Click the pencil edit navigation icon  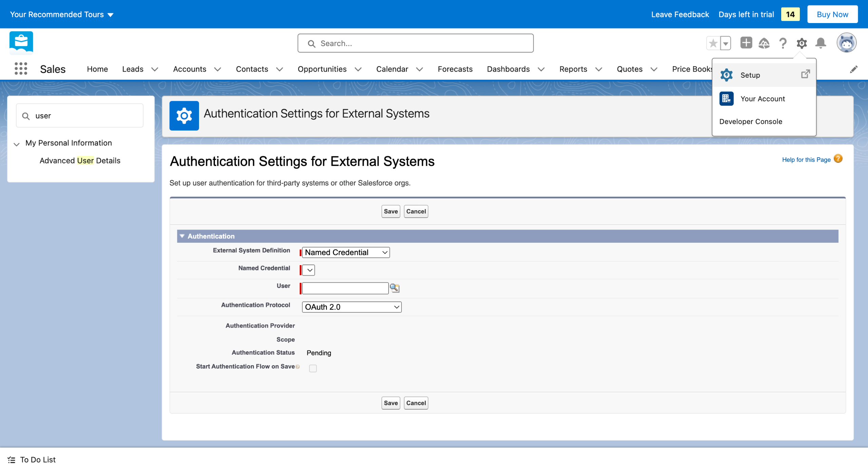click(854, 69)
